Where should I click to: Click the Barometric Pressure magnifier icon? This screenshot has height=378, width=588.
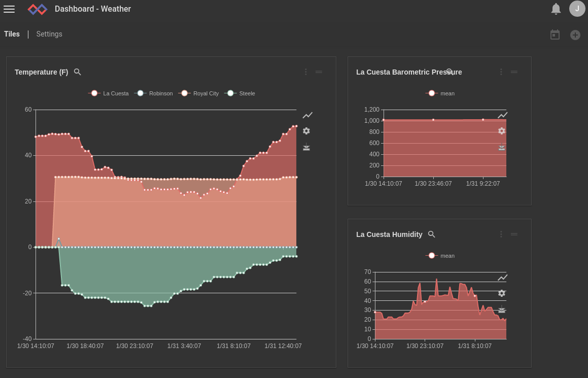coord(449,72)
